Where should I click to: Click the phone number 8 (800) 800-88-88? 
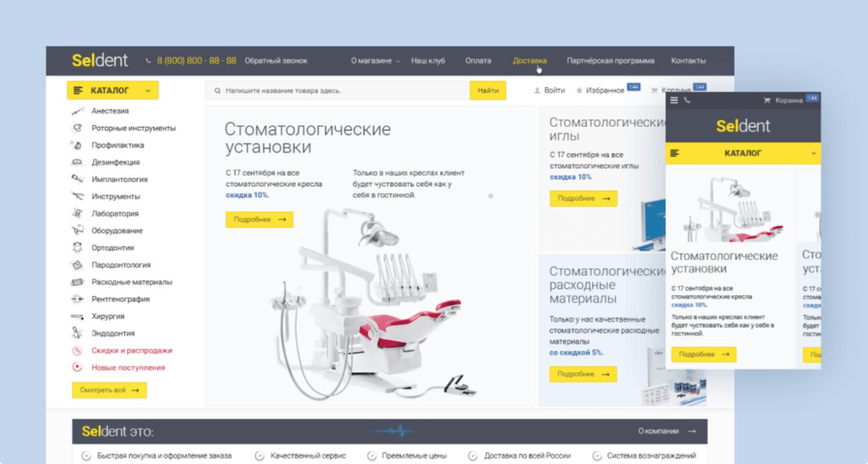(196, 61)
